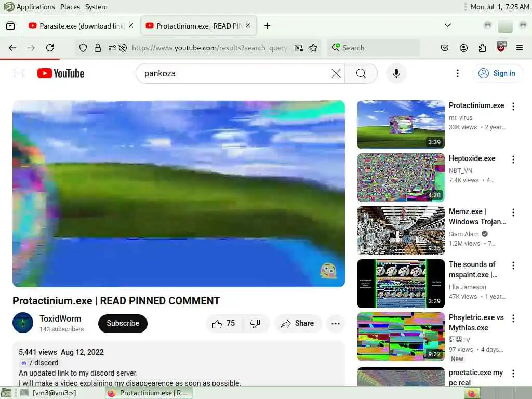Open the discord link in description
This screenshot has height=399, width=532.
39,363
